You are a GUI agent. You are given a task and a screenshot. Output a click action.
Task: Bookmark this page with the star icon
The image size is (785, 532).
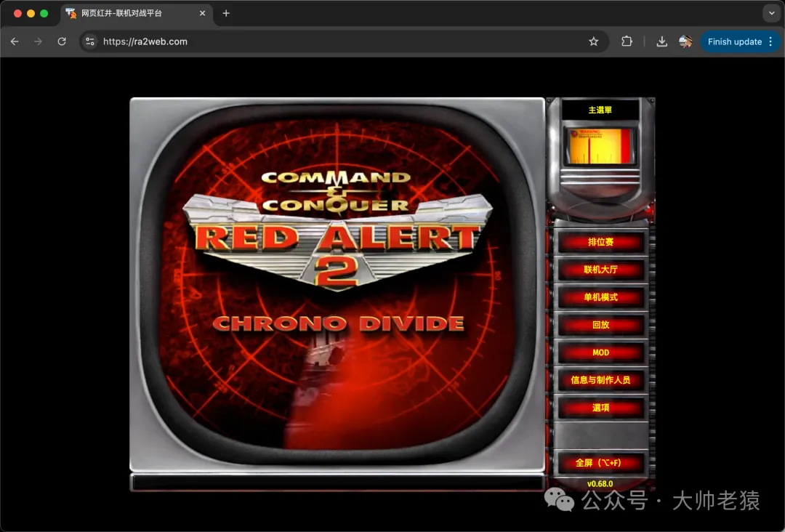(593, 41)
